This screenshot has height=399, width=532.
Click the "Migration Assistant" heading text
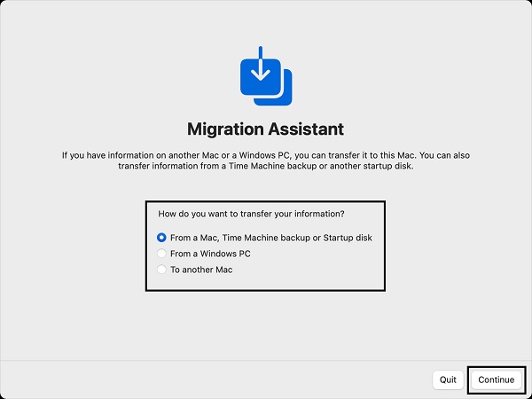coord(266,129)
